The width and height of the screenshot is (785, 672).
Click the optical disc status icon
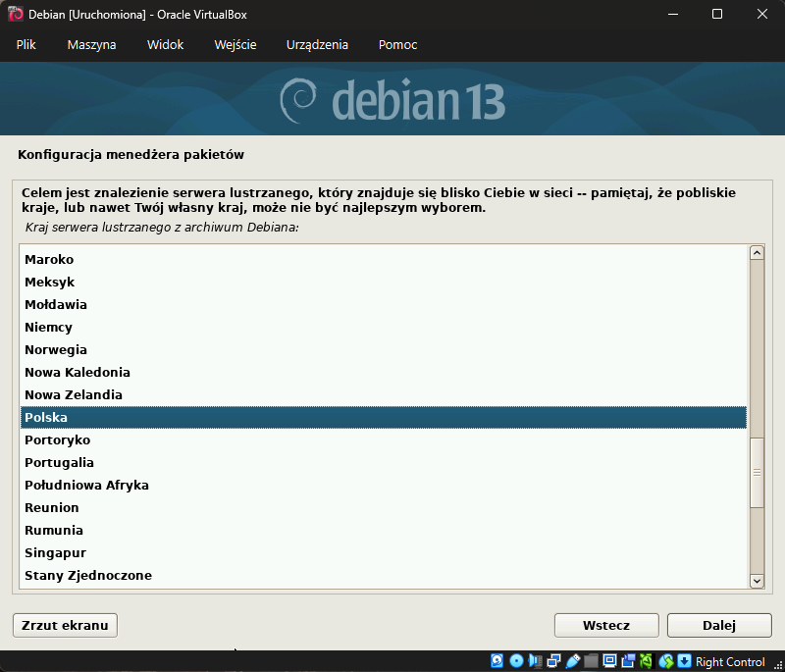[516, 661]
